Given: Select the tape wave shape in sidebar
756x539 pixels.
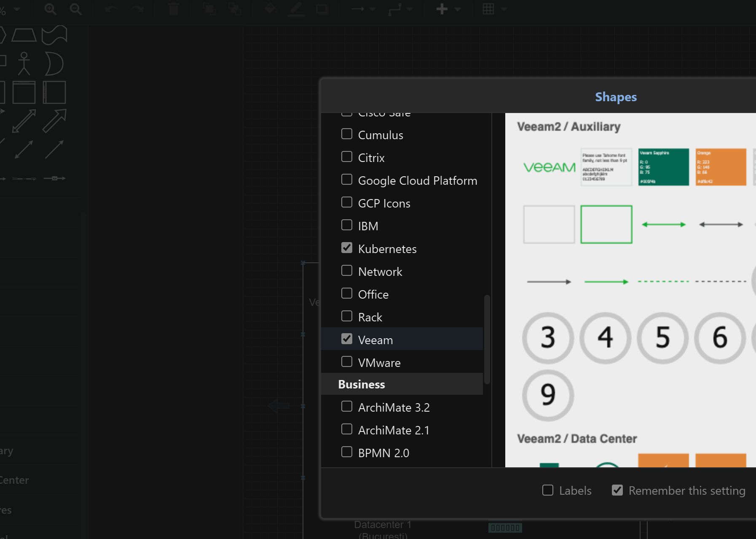Looking at the screenshot, I should point(54,35).
